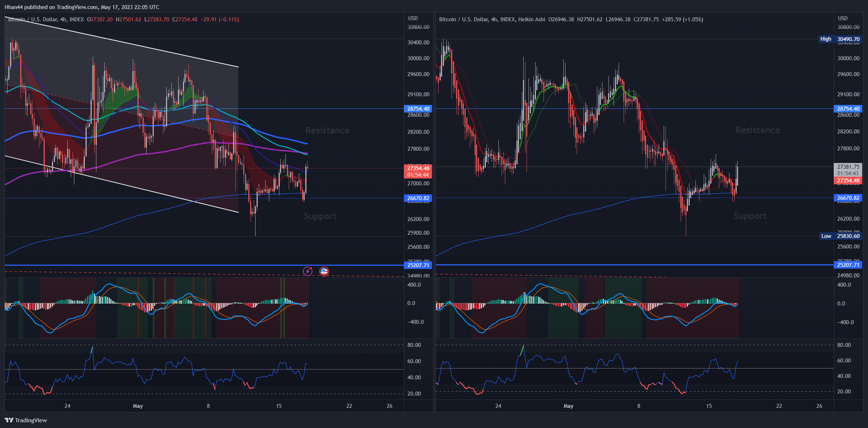Viewport: 868px width, 428px height.
Task: Click the 'Resistance' text on the Heikin Ashi chart
Action: click(x=758, y=130)
